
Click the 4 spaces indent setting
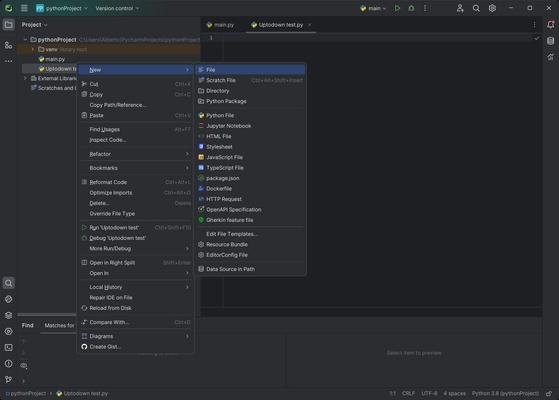tap(455, 393)
